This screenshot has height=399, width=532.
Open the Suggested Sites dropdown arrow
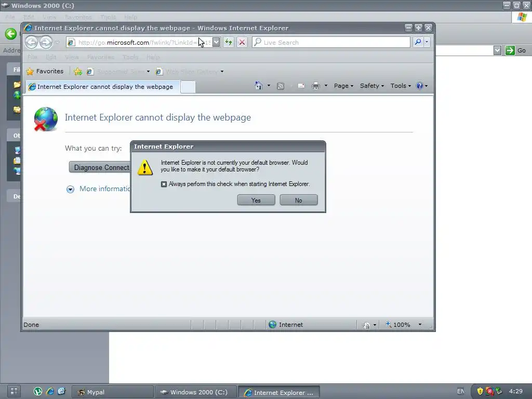[x=148, y=72]
